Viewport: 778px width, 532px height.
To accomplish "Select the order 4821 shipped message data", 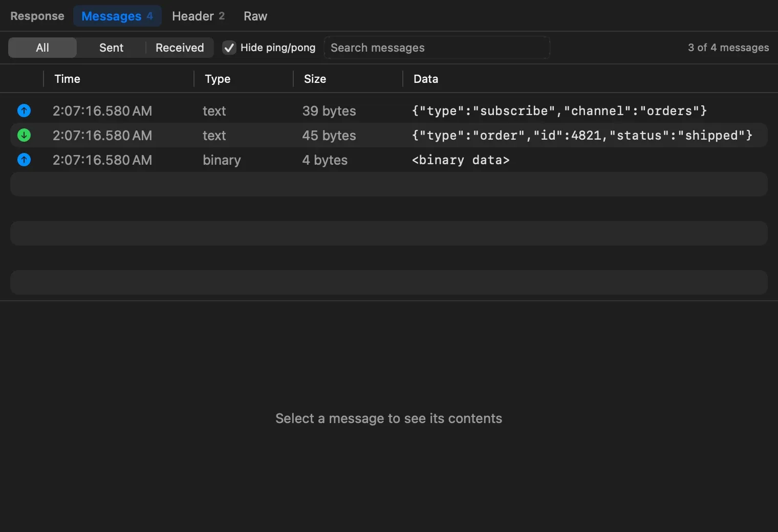I will coord(582,135).
